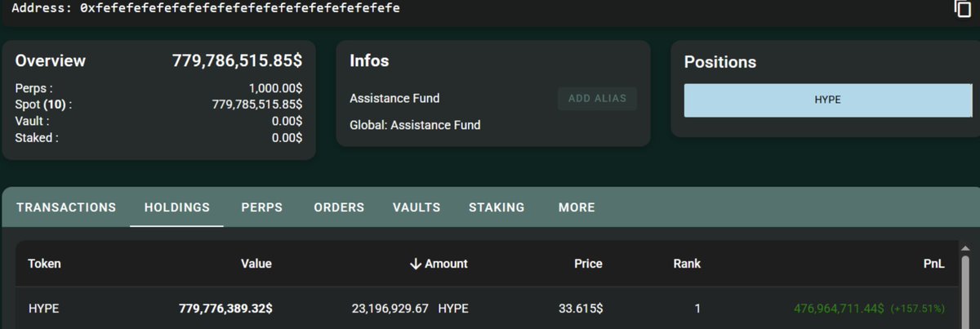Go to the Vaults tab
The height and width of the screenshot is (329, 980).
click(x=416, y=207)
